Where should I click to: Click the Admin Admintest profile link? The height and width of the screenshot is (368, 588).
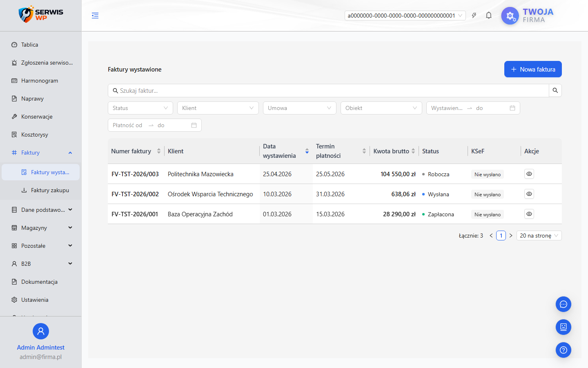tap(41, 347)
